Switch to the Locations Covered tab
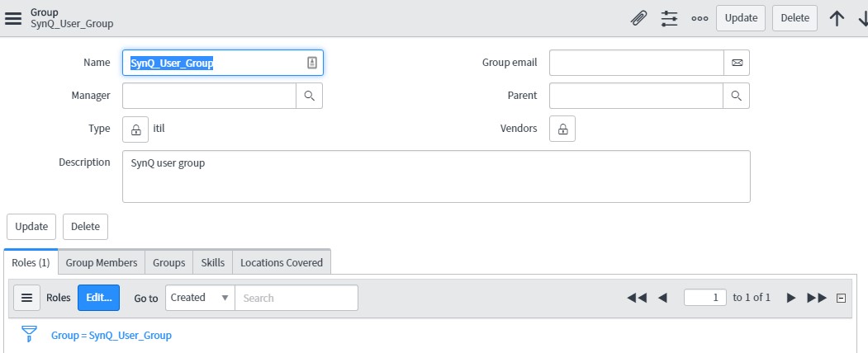The image size is (868, 353). tap(282, 262)
